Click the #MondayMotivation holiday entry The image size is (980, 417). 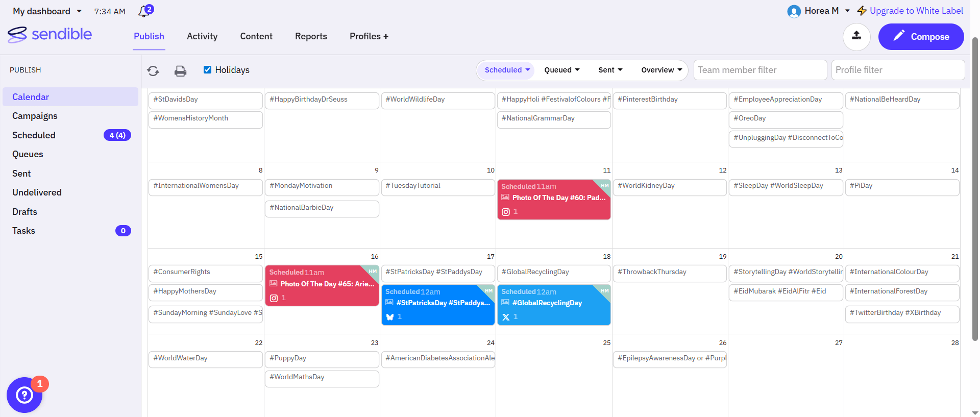(322, 186)
